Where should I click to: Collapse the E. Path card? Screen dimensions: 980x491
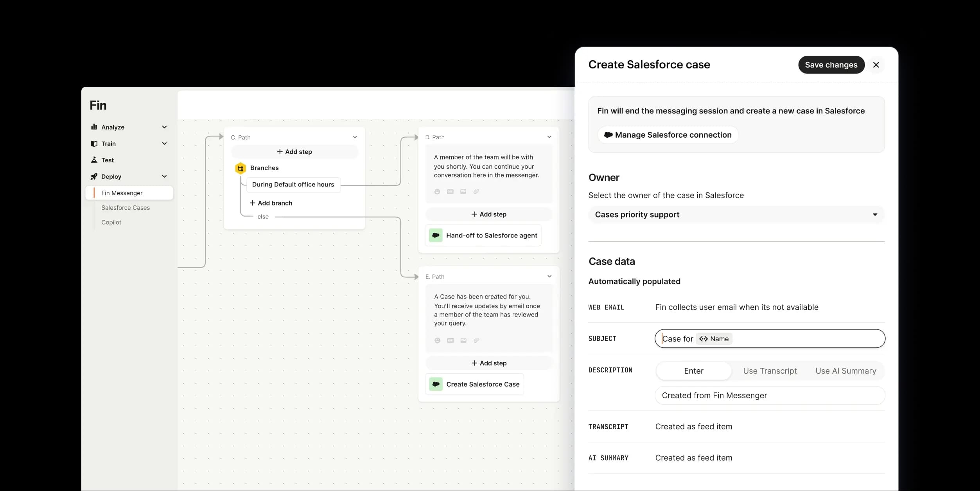549,276
